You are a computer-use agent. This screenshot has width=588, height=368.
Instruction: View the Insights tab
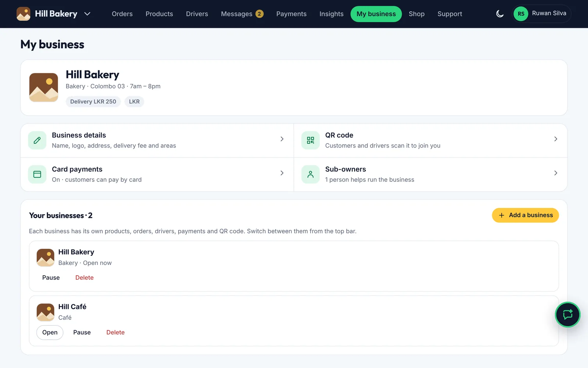pyautogui.click(x=331, y=14)
